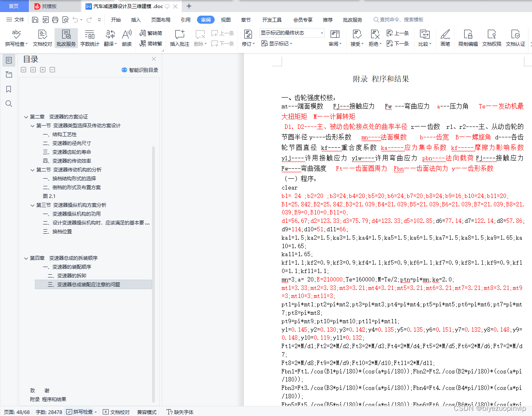Toggle 文档校对 in the status bar

(x=116, y=412)
